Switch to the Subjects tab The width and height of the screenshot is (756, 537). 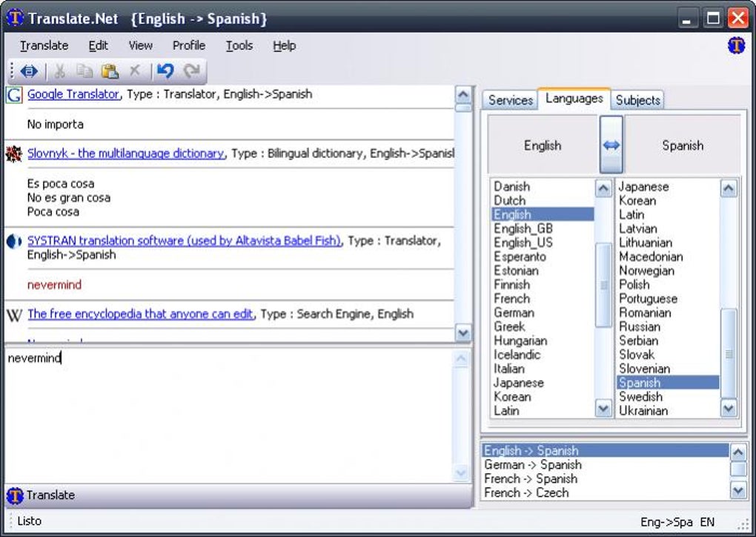click(x=637, y=100)
